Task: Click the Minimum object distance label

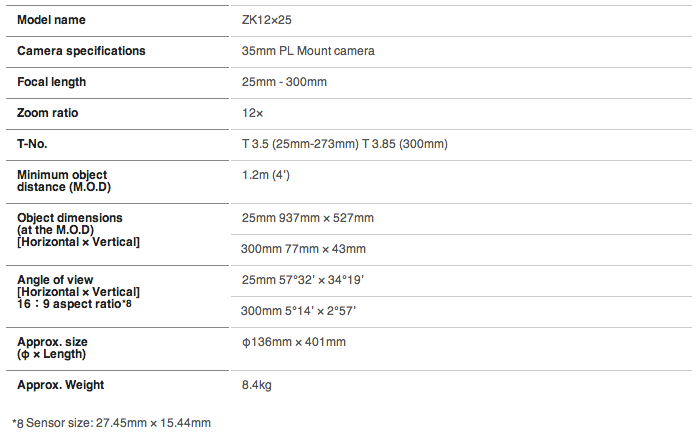Action: 62,181
